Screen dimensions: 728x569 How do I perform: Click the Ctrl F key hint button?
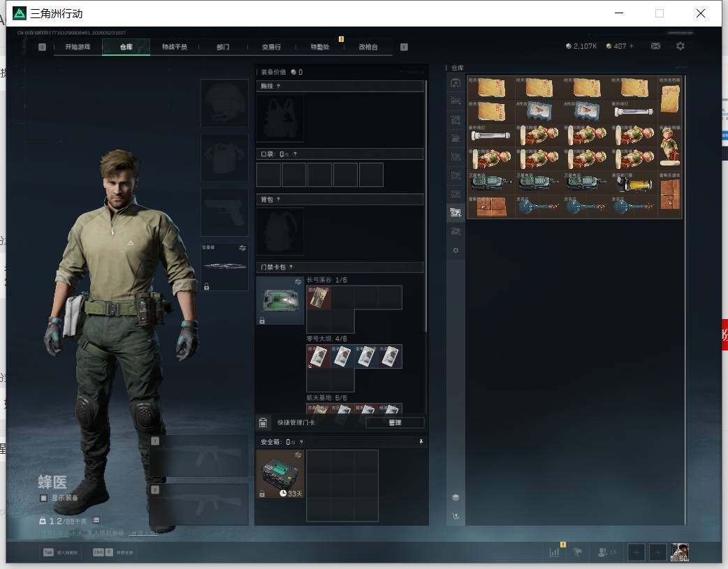coord(103,552)
